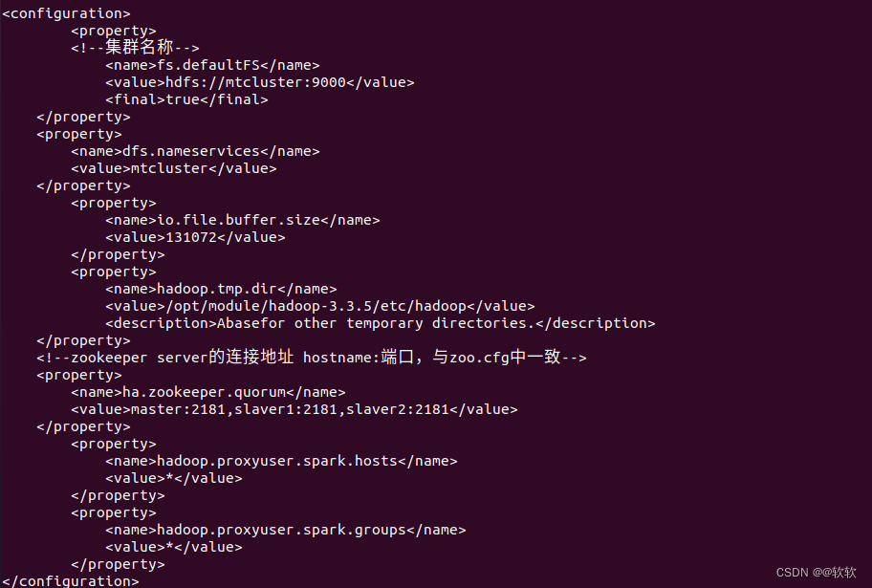
Task: Click the hadoop.proxyuser.spark.groups name line
Action: click(x=286, y=530)
